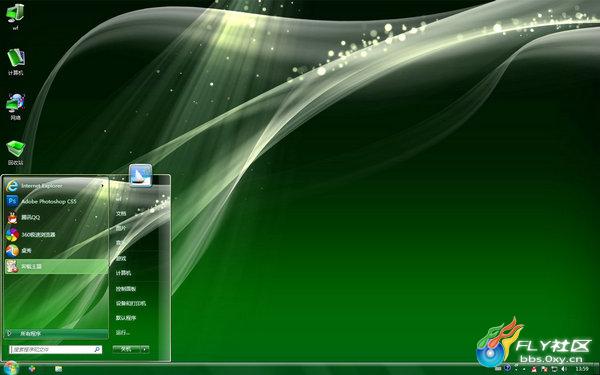Expand All Programs in the Start menu

[56, 334]
